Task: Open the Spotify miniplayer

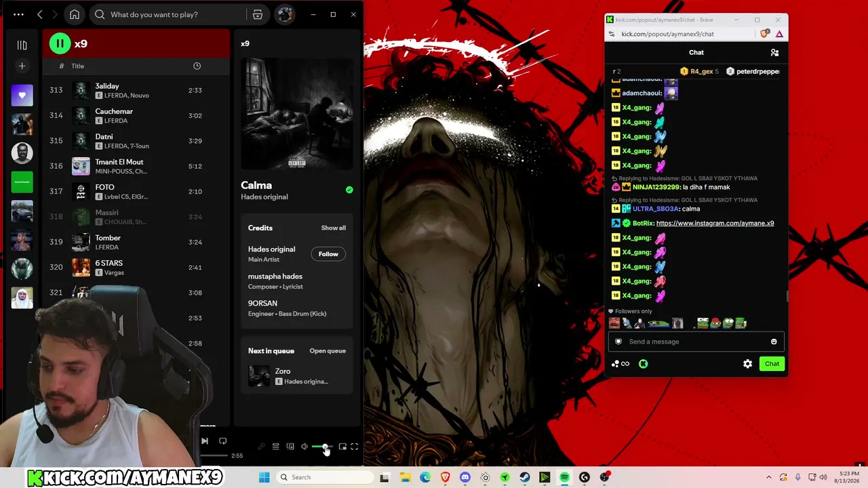Action: [x=342, y=447]
